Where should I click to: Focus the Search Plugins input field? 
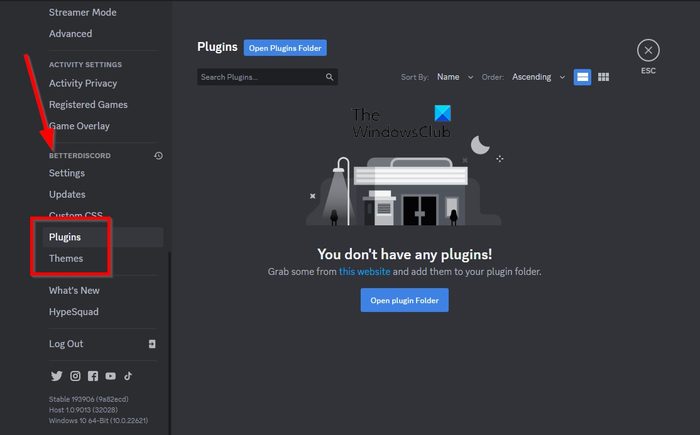[267, 77]
